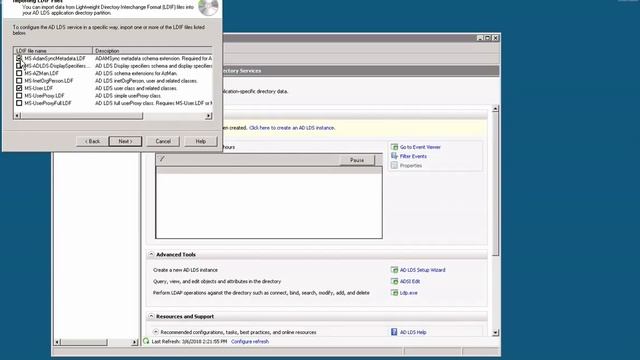Click LDIF list horizontal scrollbar left arrow

(17, 116)
